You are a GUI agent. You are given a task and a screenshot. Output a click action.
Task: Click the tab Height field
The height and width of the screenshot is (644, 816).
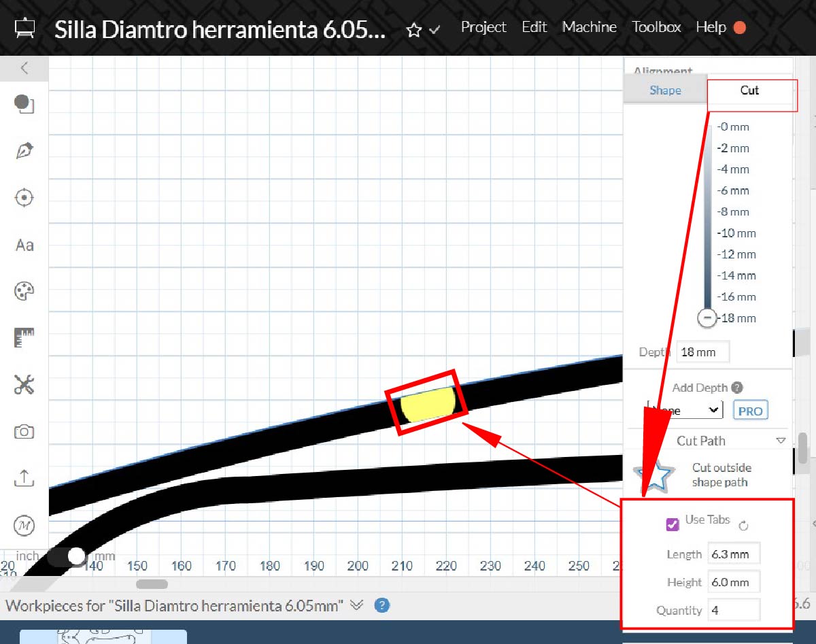[x=734, y=582]
